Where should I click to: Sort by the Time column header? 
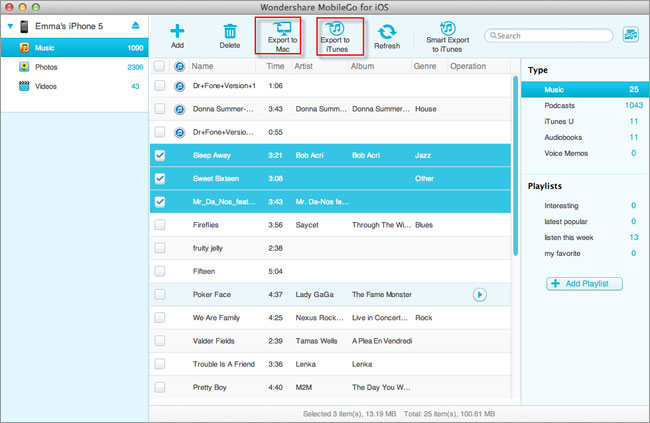point(275,66)
